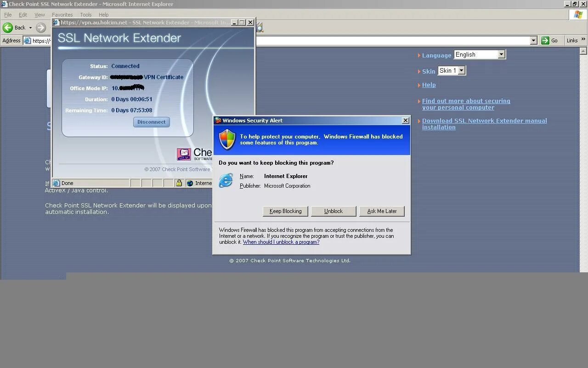588x368 pixels.
Task: Click the 'Microsoft Corporation' publisher text
Action: click(x=287, y=186)
